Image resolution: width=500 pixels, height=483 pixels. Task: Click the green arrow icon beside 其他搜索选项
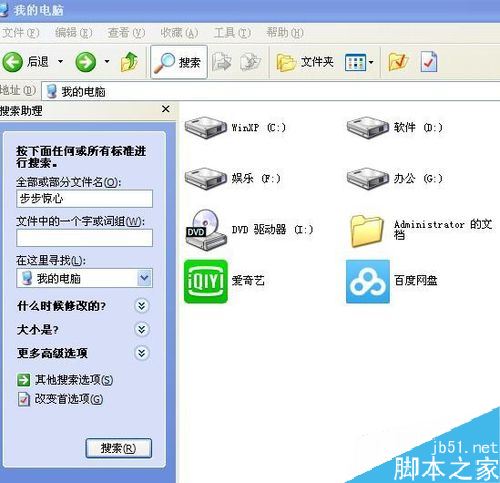click(23, 380)
